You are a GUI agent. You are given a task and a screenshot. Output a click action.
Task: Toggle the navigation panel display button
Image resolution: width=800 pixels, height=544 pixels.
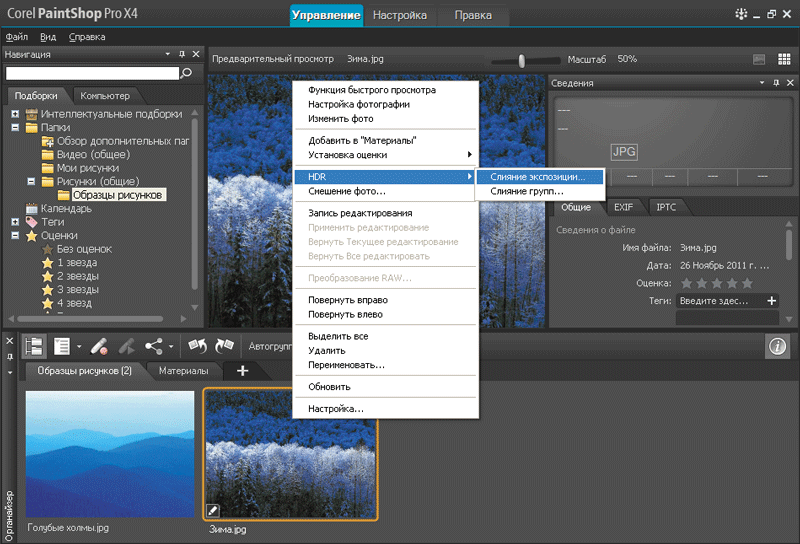coord(35,346)
